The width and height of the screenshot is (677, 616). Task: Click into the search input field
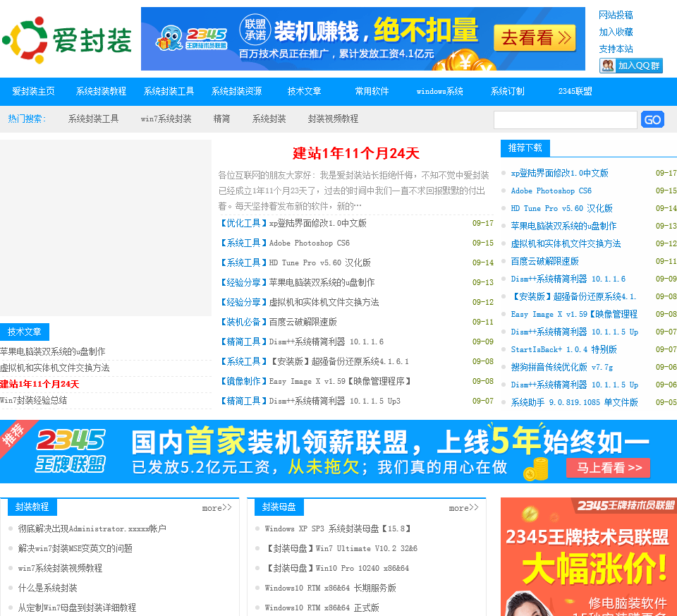(x=565, y=120)
